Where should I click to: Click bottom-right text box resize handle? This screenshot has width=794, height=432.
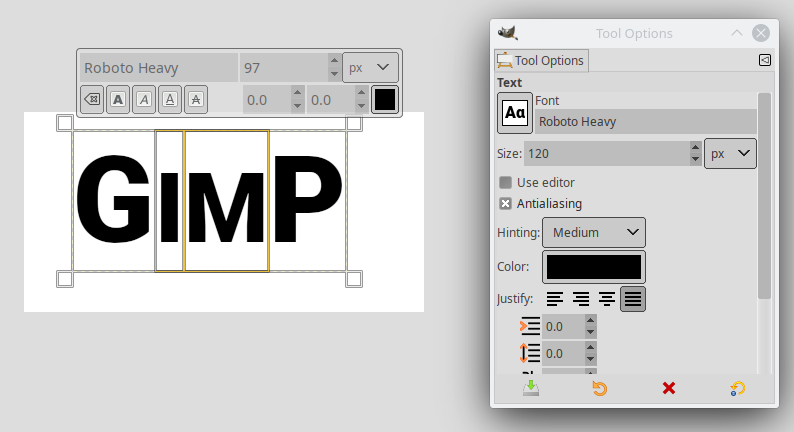pos(354,279)
